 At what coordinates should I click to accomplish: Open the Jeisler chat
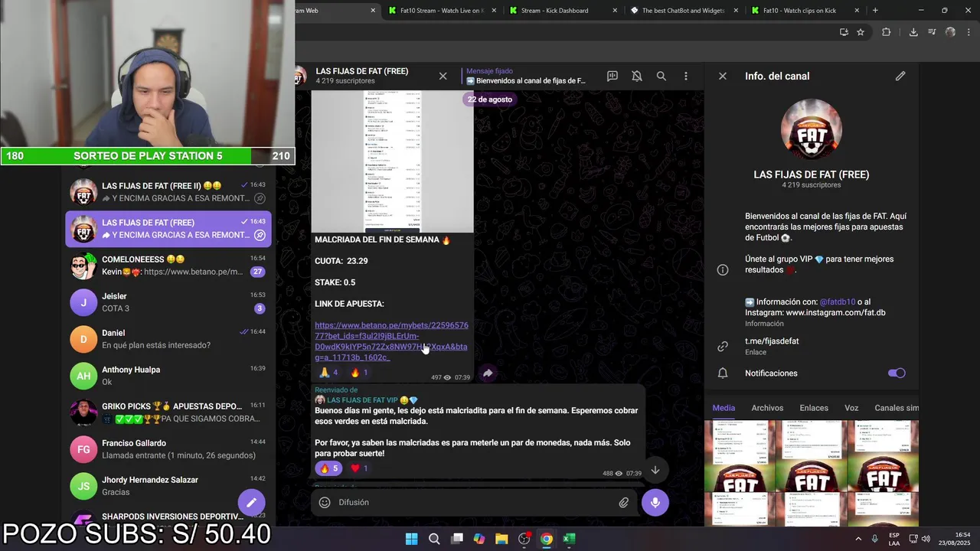tap(168, 302)
